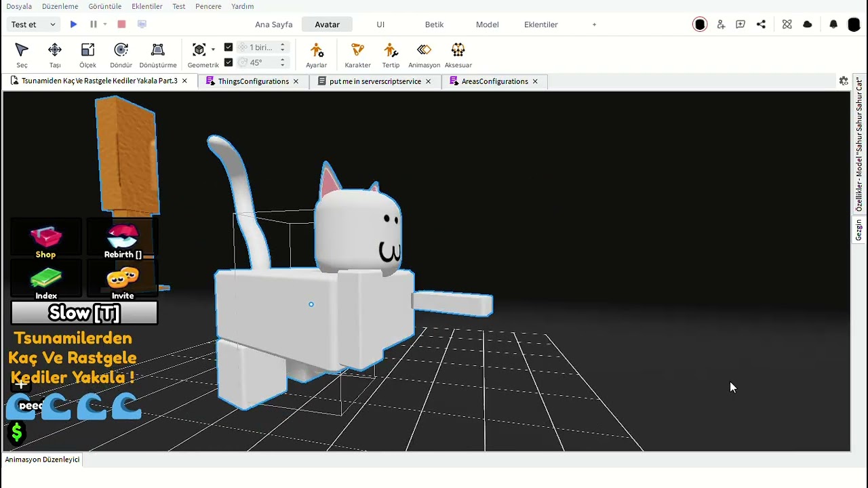This screenshot has height=488, width=868.
Task: Open the Düzenleme menu
Action: tap(60, 6)
